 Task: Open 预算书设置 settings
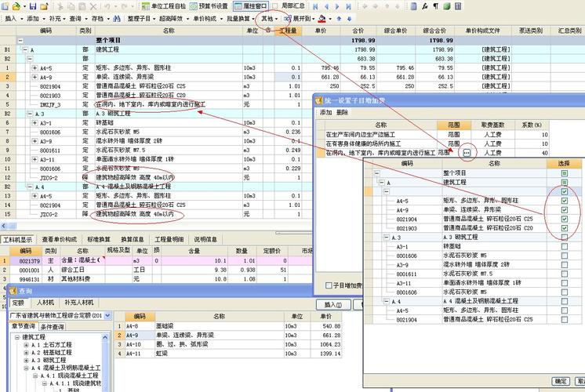click(209, 6)
